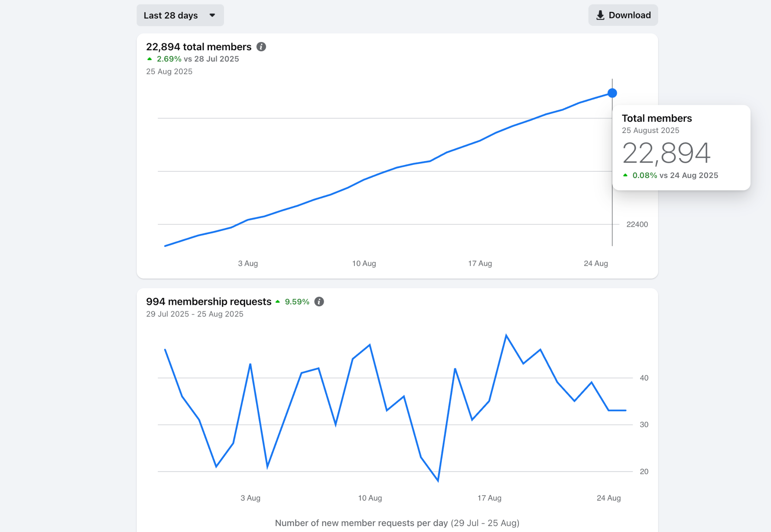Click 24 Aug label on requests chart
Viewport: 771px width, 532px height.
point(608,498)
